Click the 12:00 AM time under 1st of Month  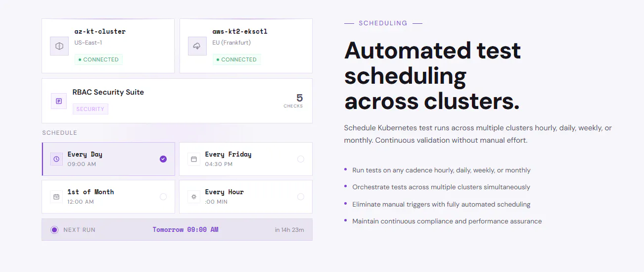click(x=81, y=202)
